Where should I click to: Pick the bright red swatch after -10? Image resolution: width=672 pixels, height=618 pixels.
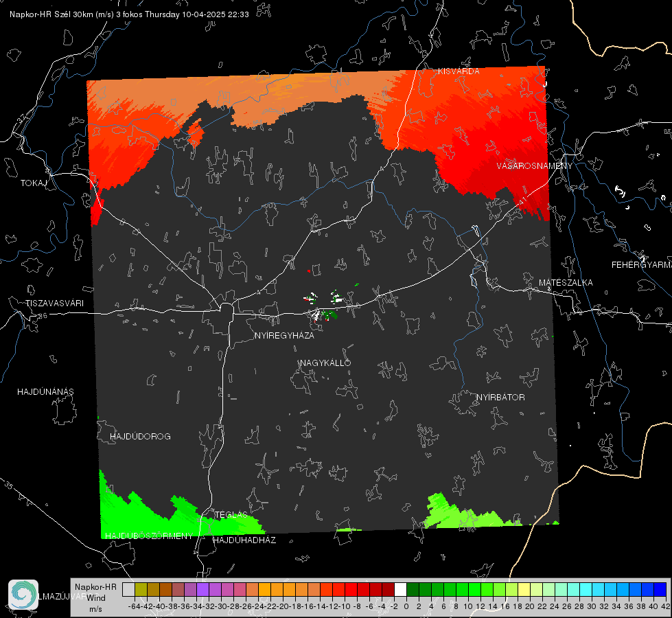[351, 589]
